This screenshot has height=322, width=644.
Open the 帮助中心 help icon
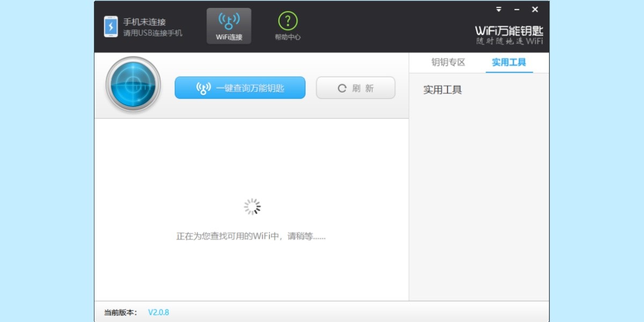[288, 26]
